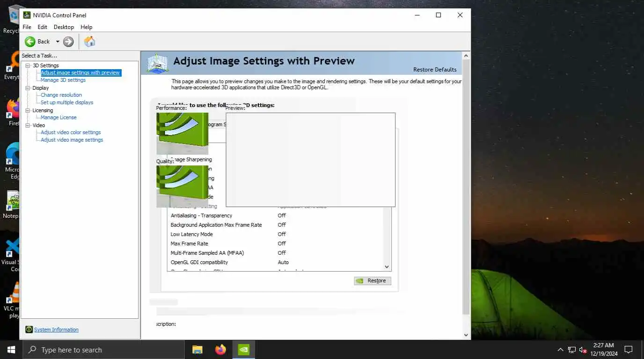Click the Auto value of OpenGL GDI compatibility
The height and width of the screenshot is (359, 644).
click(x=283, y=262)
